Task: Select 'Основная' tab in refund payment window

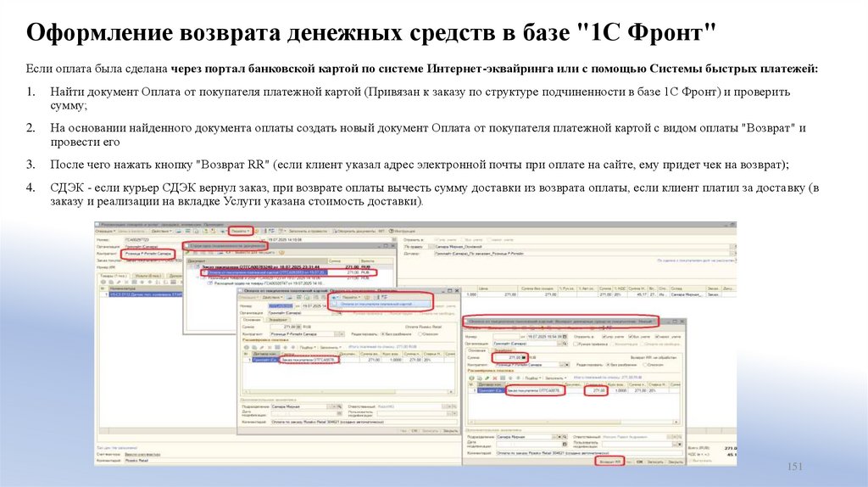Action: click(x=476, y=350)
